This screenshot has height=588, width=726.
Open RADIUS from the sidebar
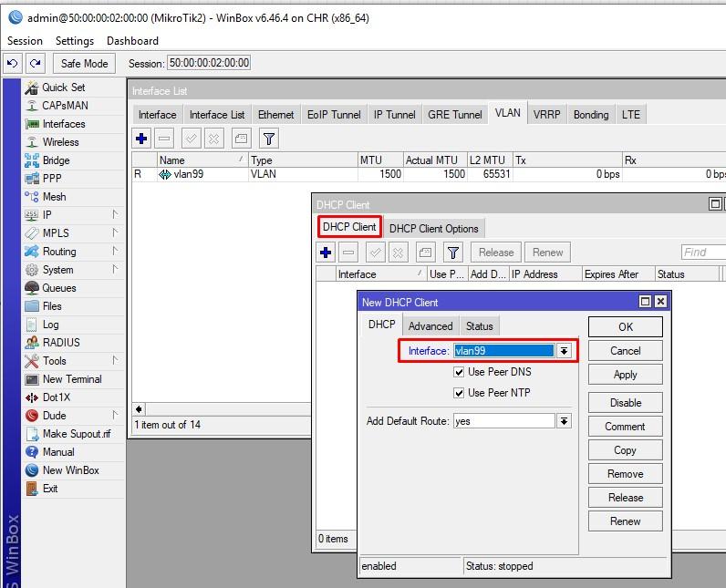click(61, 343)
